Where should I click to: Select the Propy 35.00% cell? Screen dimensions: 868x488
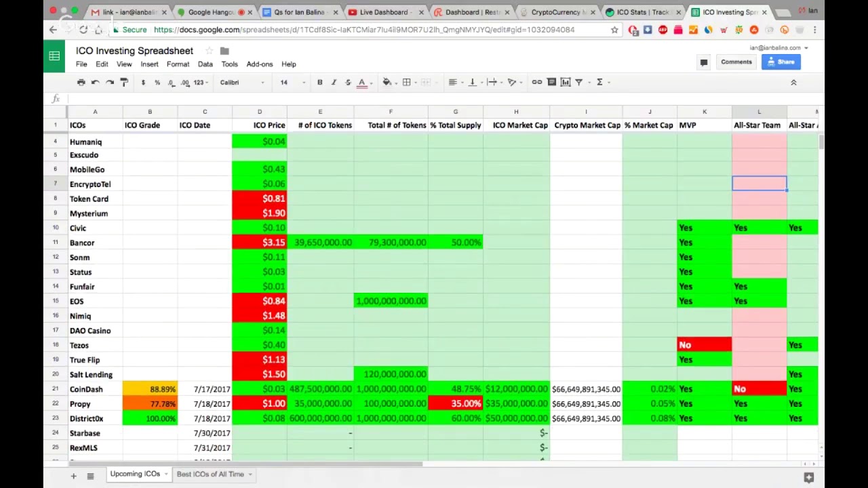[x=455, y=404]
